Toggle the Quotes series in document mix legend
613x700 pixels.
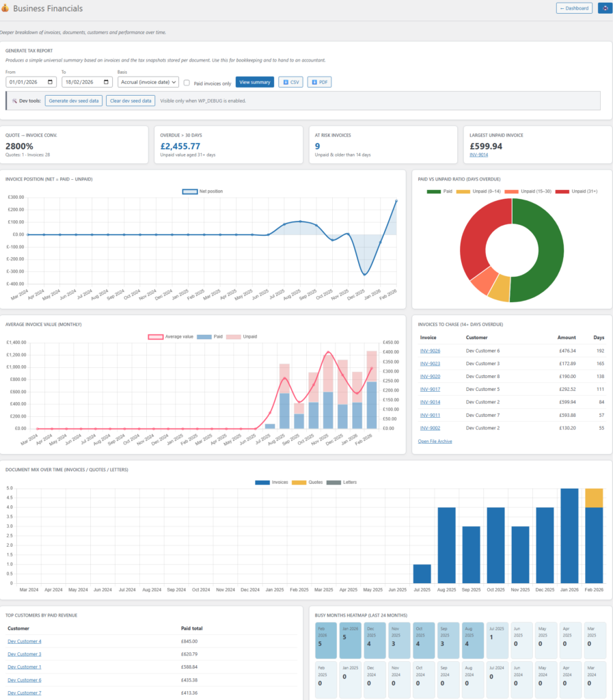coord(299,483)
